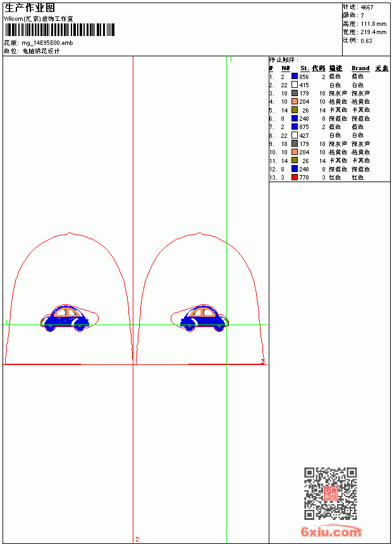Click the QR code image
This screenshot has width=392, height=544.
point(330,493)
